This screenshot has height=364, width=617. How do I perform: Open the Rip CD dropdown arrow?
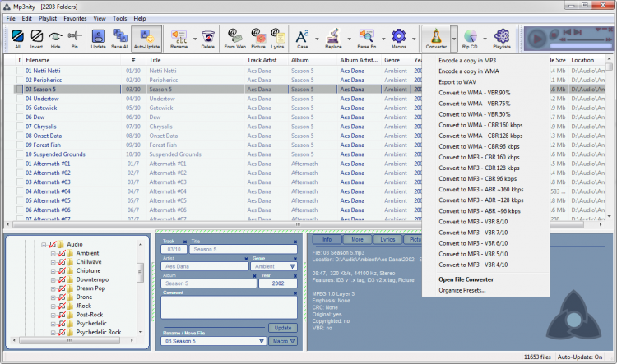pos(485,39)
